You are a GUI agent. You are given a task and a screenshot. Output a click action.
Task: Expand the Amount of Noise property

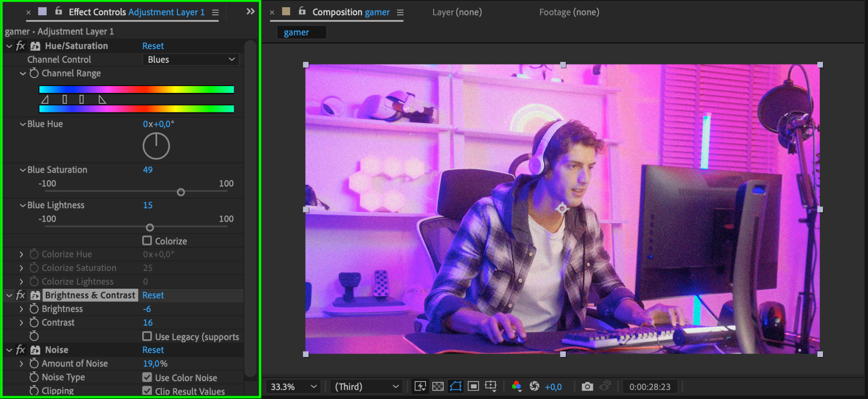point(21,363)
